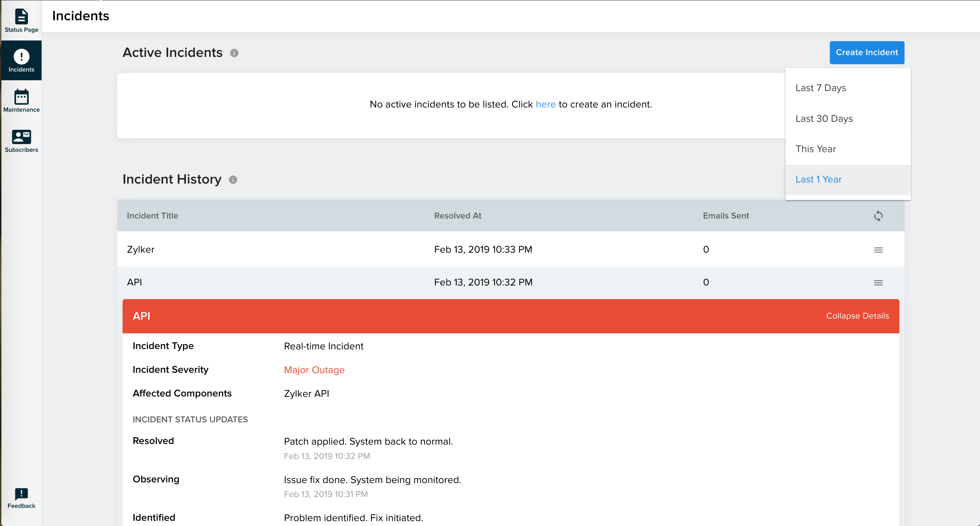The image size is (980, 526).
Task: Click the Zylker incident row title
Action: click(x=140, y=249)
